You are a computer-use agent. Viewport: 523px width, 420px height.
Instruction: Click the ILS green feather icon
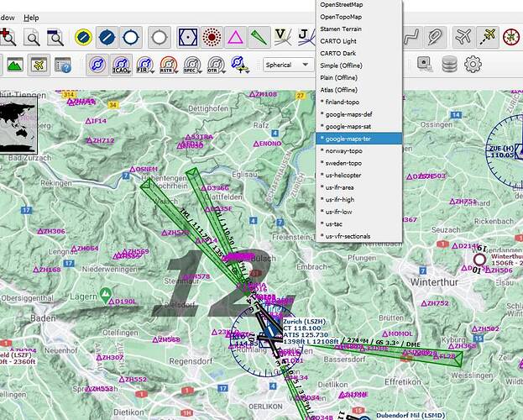[x=259, y=37]
